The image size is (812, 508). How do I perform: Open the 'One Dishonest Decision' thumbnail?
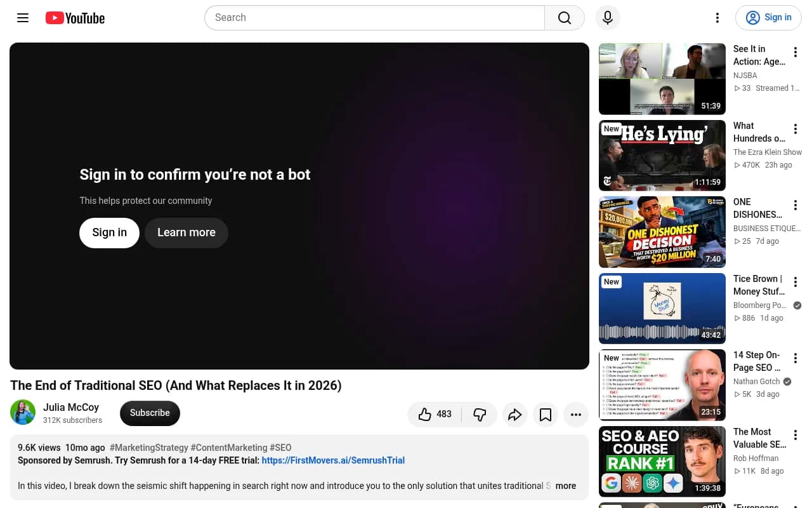click(662, 232)
